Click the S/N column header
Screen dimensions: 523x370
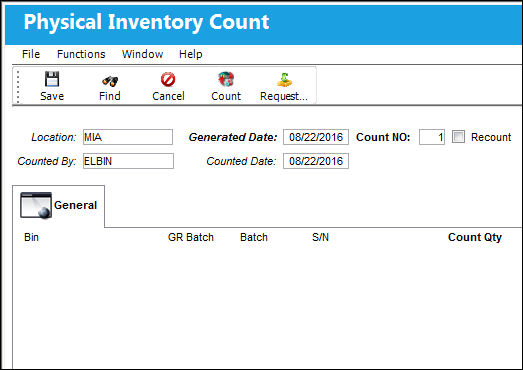point(320,237)
